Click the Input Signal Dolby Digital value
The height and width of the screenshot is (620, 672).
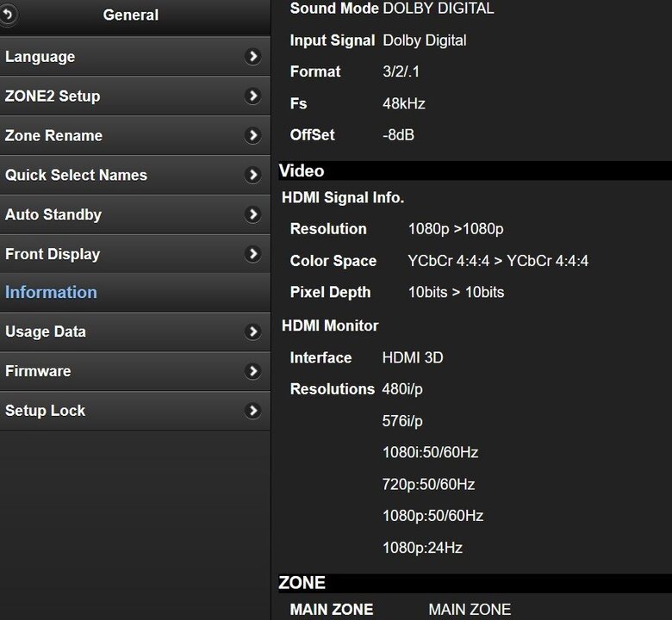[x=424, y=40]
